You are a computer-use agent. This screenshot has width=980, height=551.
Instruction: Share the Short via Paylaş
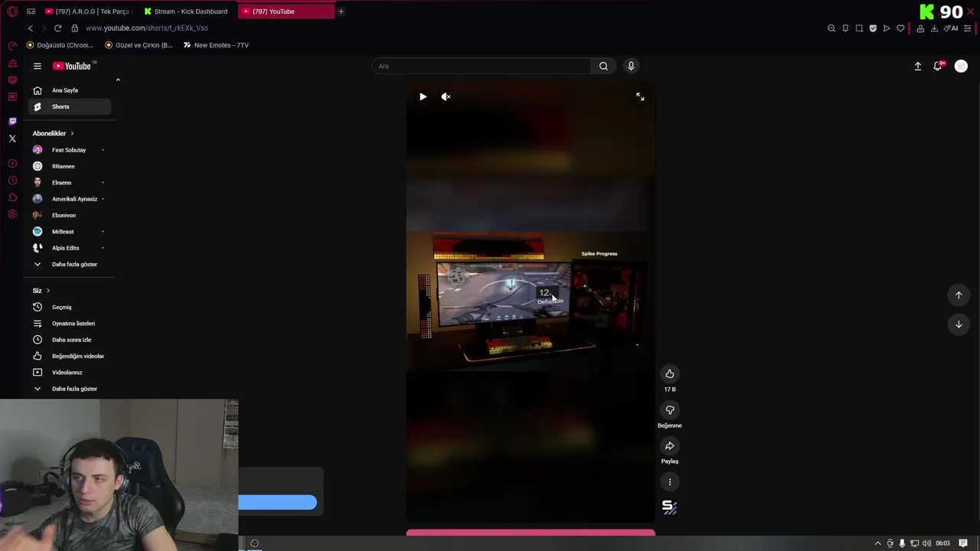pos(670,446)
